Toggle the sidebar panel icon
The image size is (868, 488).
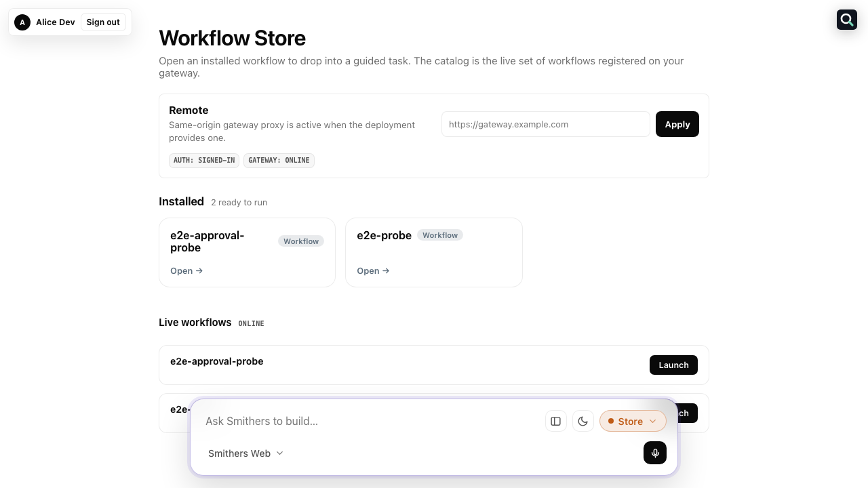click(556, 421)
